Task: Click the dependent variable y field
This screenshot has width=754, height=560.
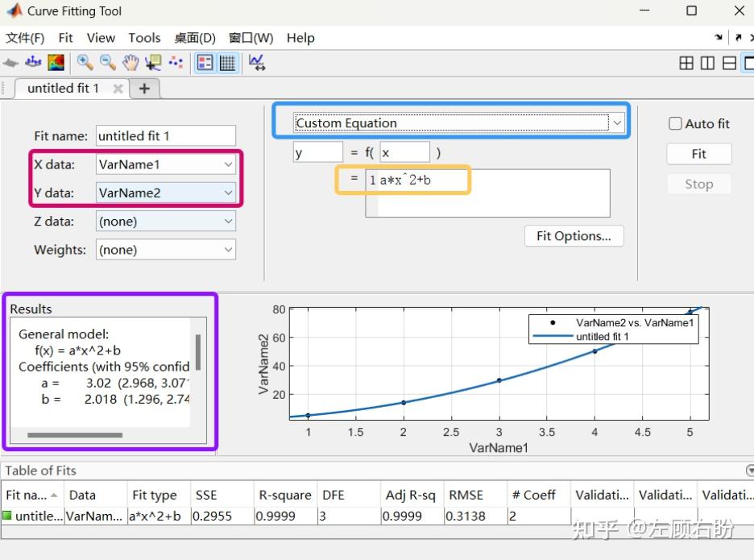Action: point(318,152)
